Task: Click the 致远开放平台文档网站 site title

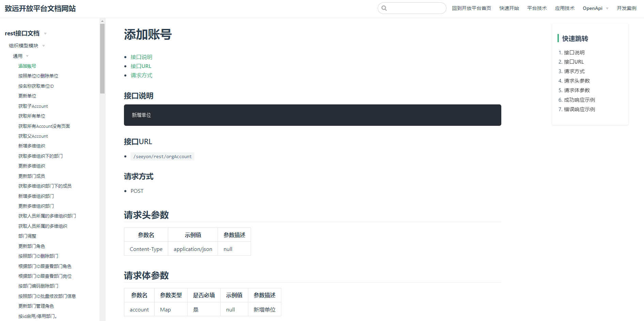Action: 40,9
